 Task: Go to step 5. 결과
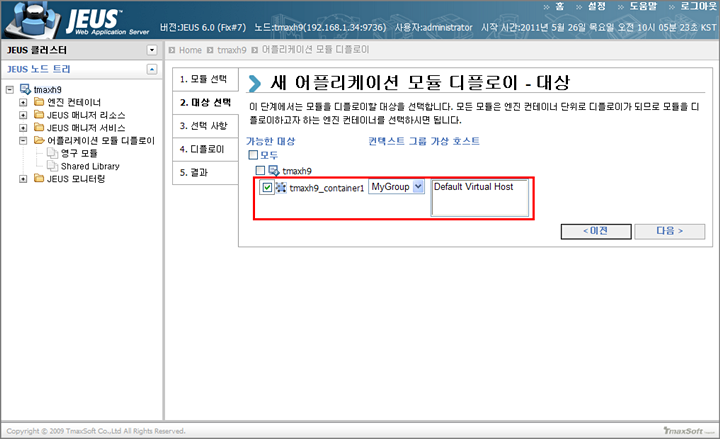205,173
